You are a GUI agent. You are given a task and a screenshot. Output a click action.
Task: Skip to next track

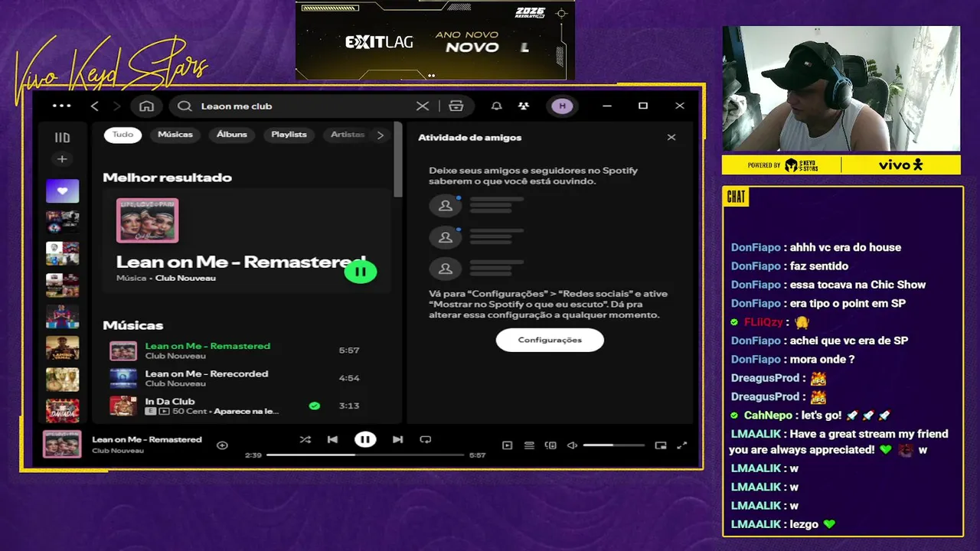(397, 439)
